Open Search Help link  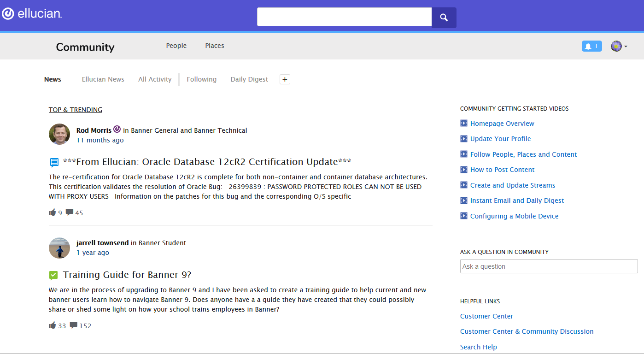(x=479, y=347)
